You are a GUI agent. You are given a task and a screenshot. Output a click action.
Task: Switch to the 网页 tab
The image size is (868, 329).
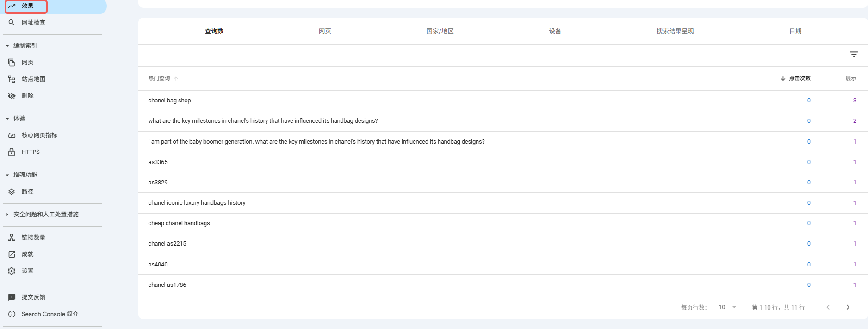[x=325, y=32]
